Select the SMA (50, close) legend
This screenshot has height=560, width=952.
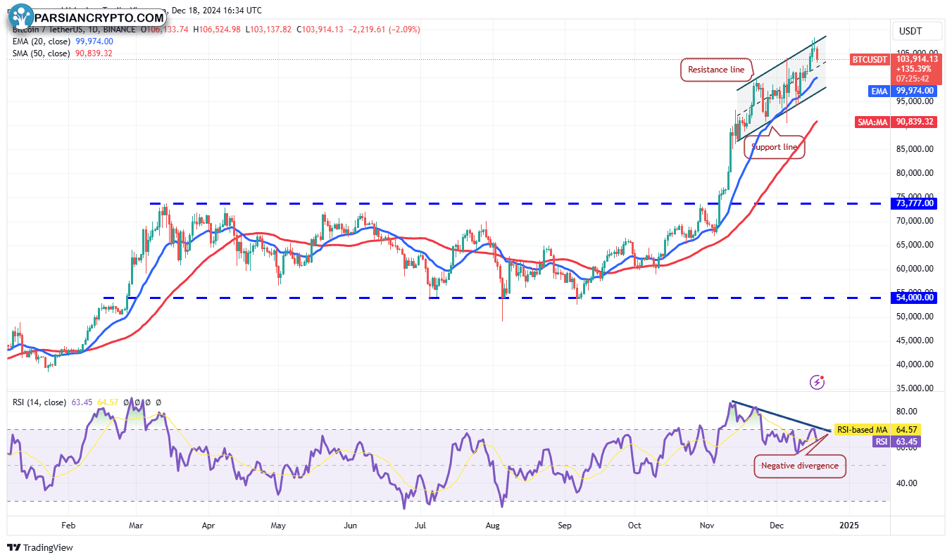click(42, 53)
